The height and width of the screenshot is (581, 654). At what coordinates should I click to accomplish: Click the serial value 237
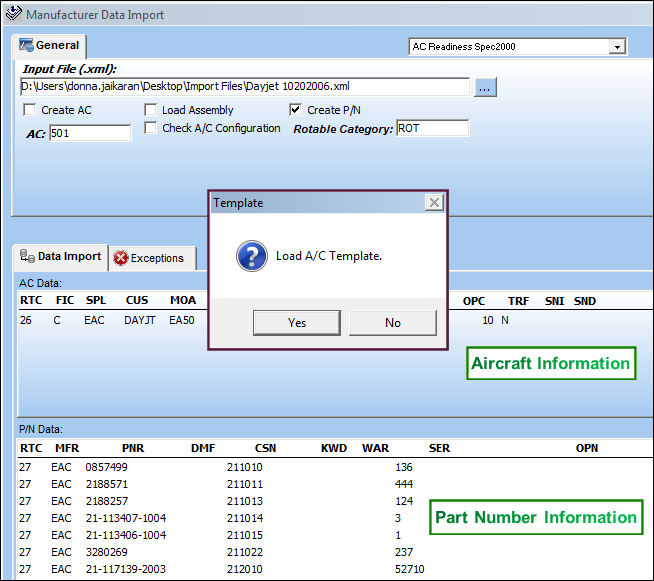point(404,552)
